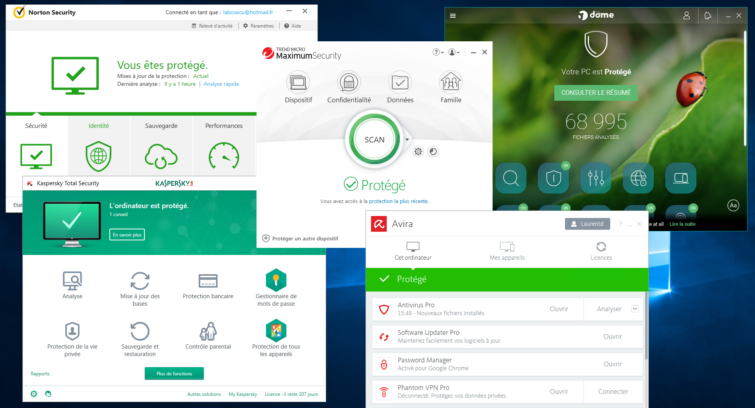Viewport: 755px width, 408px height.
Task: Click Trend Micro Dispositif icon
Action: click(x=298, y=82)
